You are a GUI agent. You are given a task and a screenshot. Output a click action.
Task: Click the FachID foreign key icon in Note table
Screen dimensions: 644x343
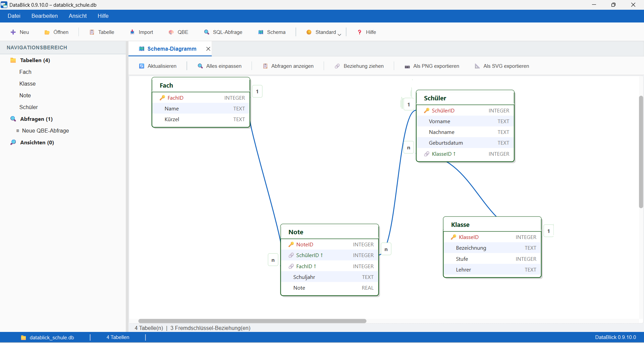point(291,266)
